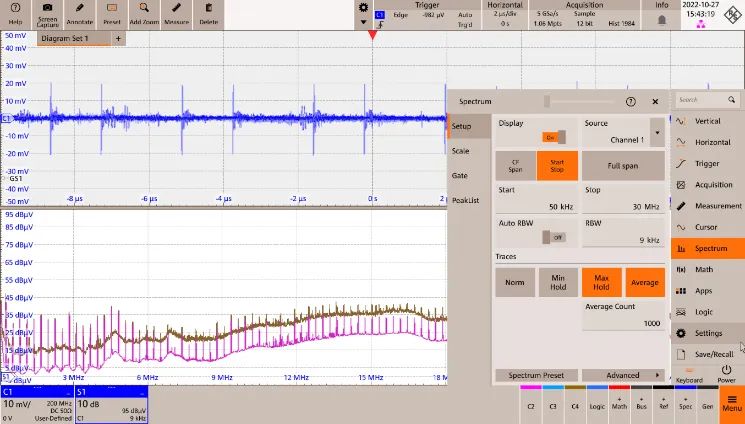Toggle the spectrum Display on/off switch

553,137
